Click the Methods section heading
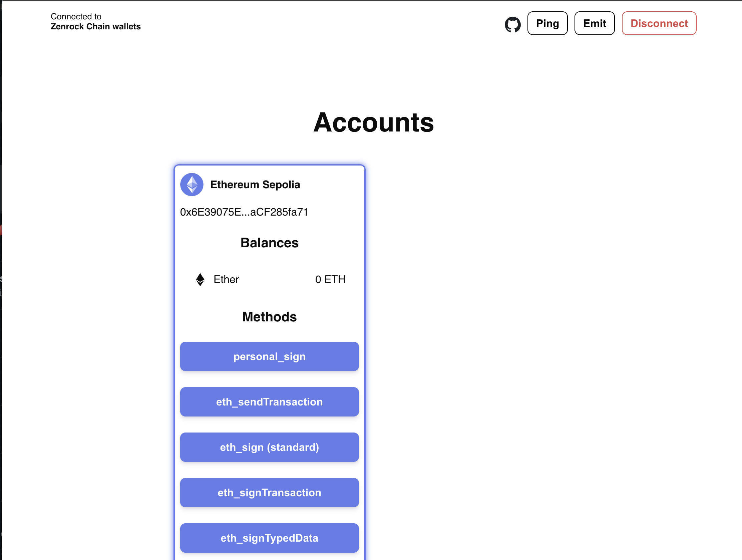 coord(269,317)
